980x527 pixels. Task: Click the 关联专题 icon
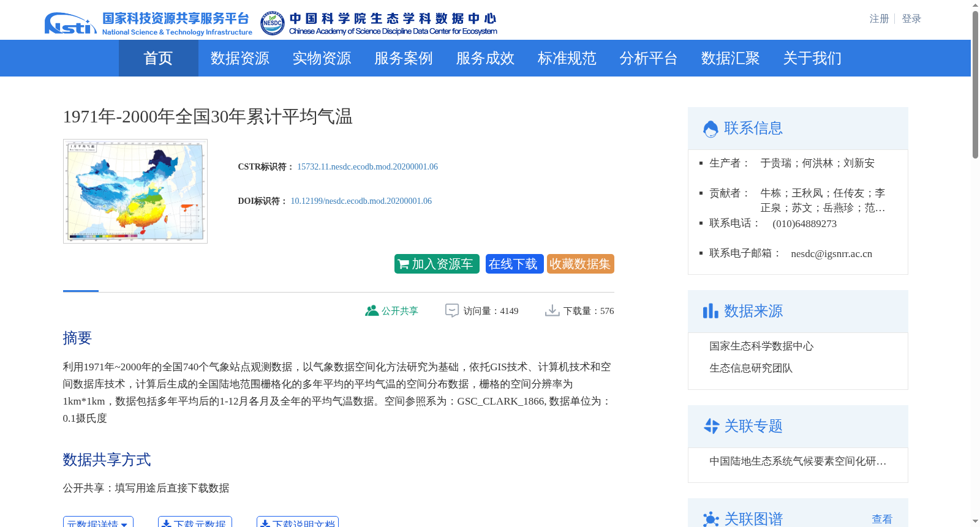pos(711,426)
